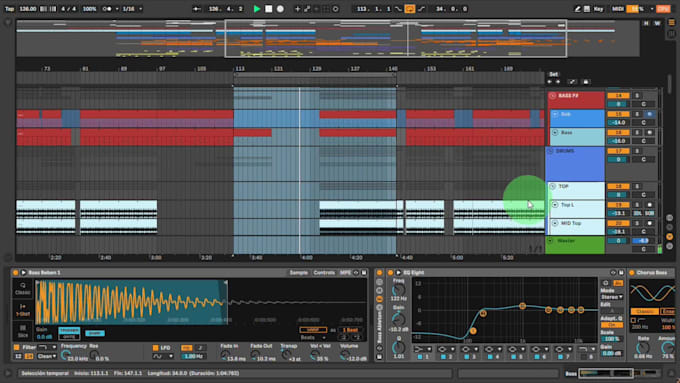This screenshot has width=680, height=383.
Task: Click the Set locator button
Action: [553, 74]
